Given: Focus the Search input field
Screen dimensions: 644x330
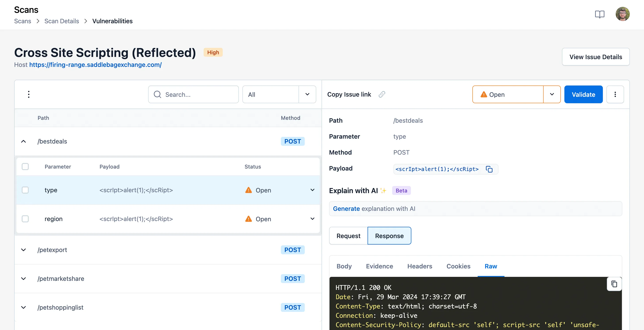Looking at the screenshot, I should click(x=193, y=94).
